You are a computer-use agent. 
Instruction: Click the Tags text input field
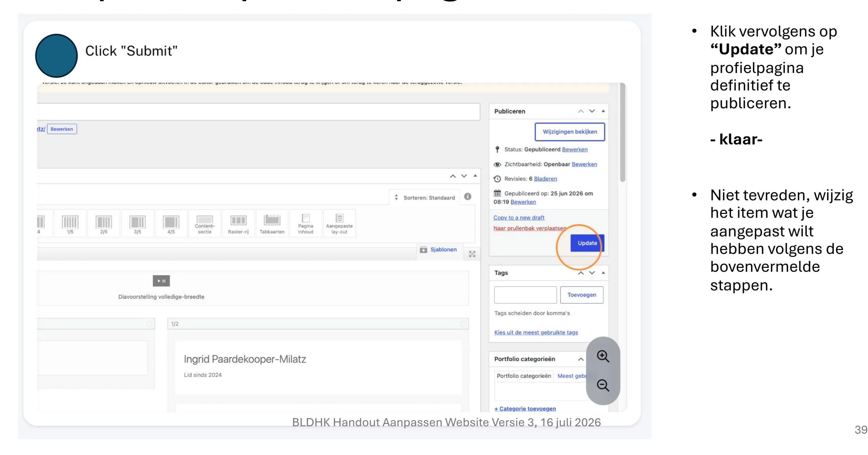(x=525, y=295)
